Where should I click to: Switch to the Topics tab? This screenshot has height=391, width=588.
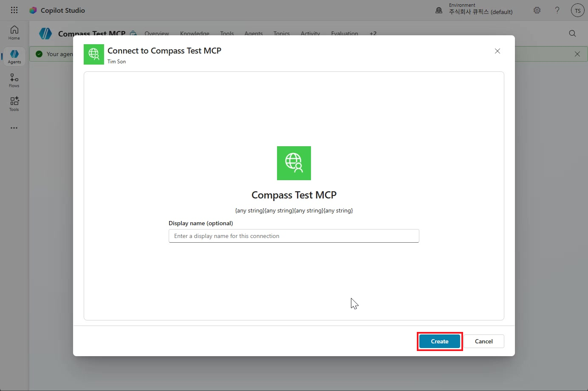point(282,34)
